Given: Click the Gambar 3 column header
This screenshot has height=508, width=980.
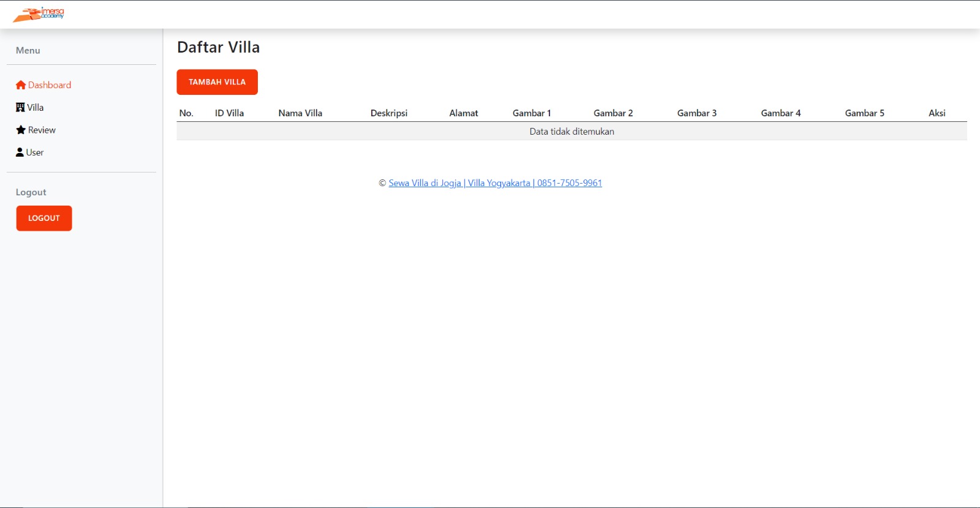Looking at the screenshot, I should pos(697,113).
